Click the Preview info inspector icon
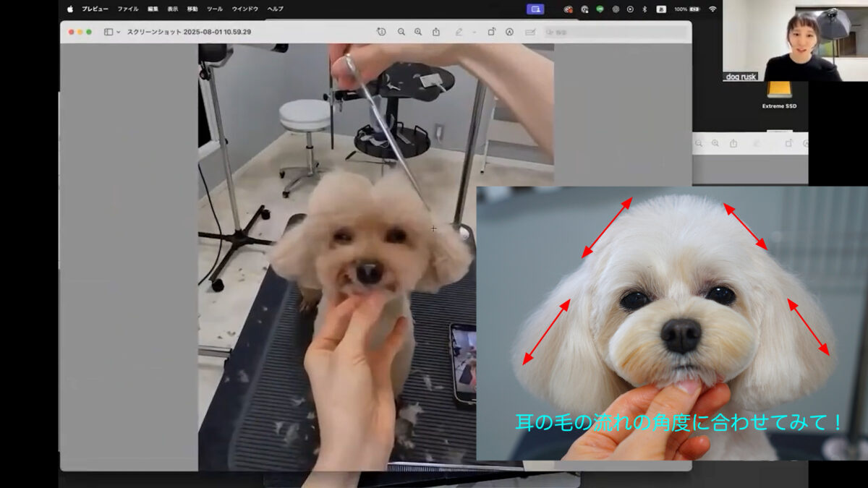This screenshot has height=488, width=868. click(x=381, y=32)
